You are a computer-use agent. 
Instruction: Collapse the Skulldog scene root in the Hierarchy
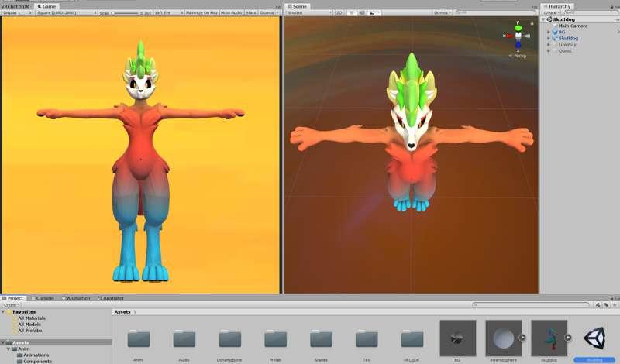pyautogui.click(x=544, y=19)
